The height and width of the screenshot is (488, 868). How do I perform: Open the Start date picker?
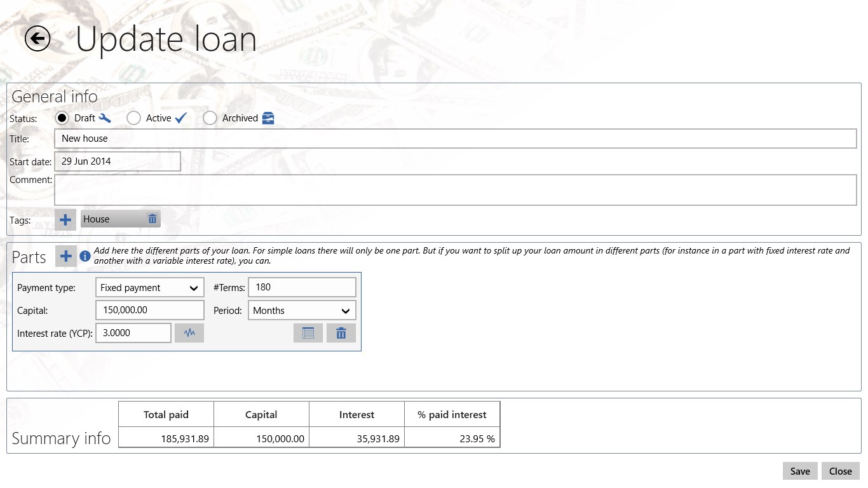(x=118, y=161)
